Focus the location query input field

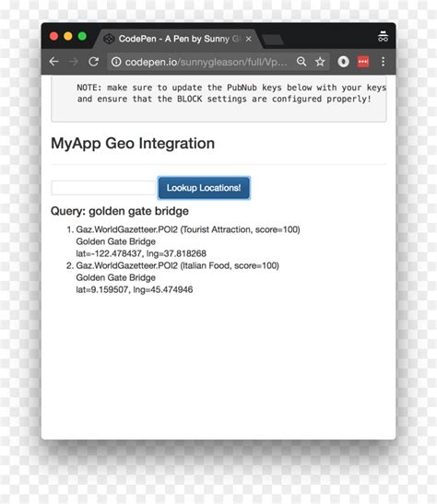pyautogui.click(x=103, y=188)
